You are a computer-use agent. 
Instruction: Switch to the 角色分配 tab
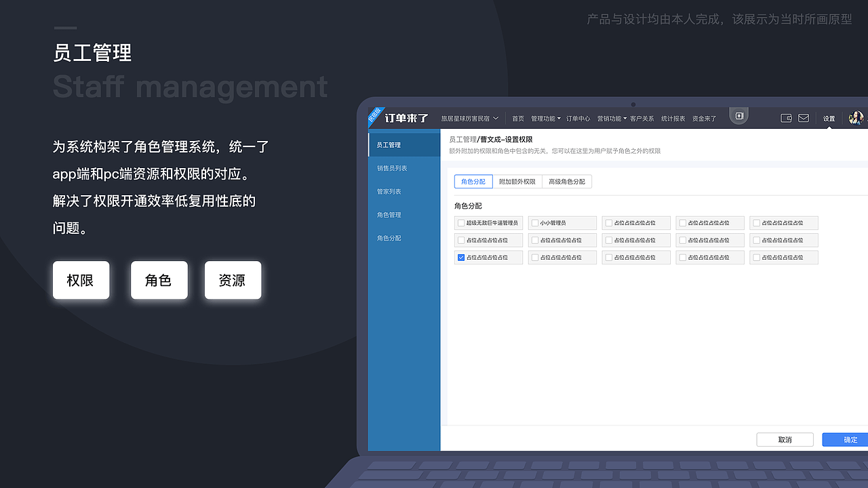[x=473, y=182]
